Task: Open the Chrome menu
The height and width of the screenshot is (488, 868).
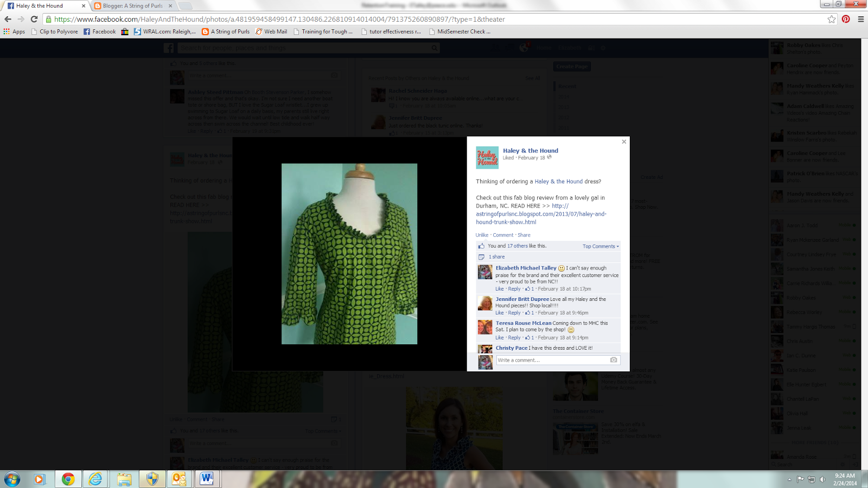Action: [x=860, y=19]
